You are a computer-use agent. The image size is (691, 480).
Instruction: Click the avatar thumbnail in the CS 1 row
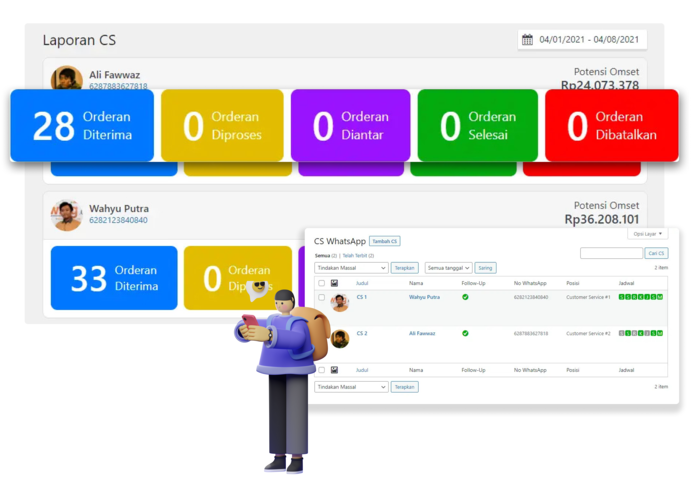pyautogui.click(x=340, y=303)
